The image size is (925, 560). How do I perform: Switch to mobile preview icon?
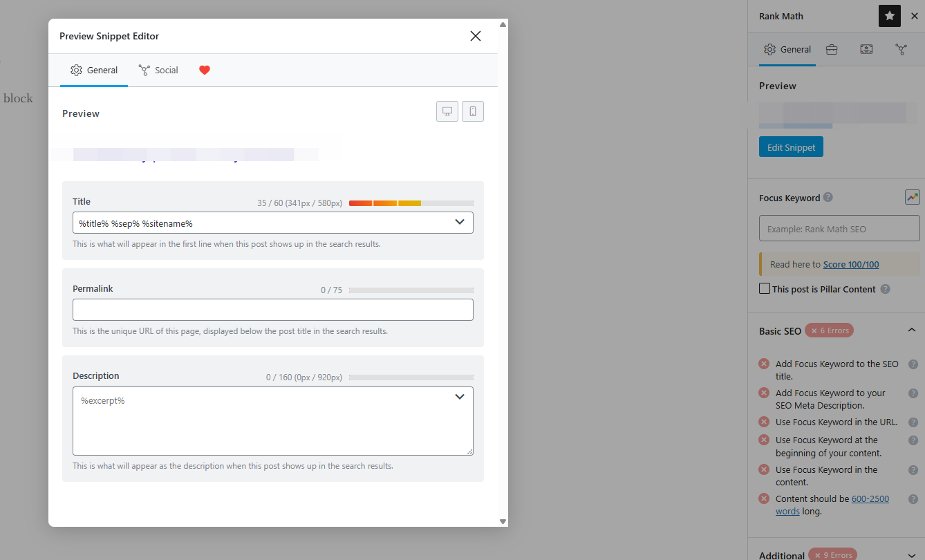473,111
